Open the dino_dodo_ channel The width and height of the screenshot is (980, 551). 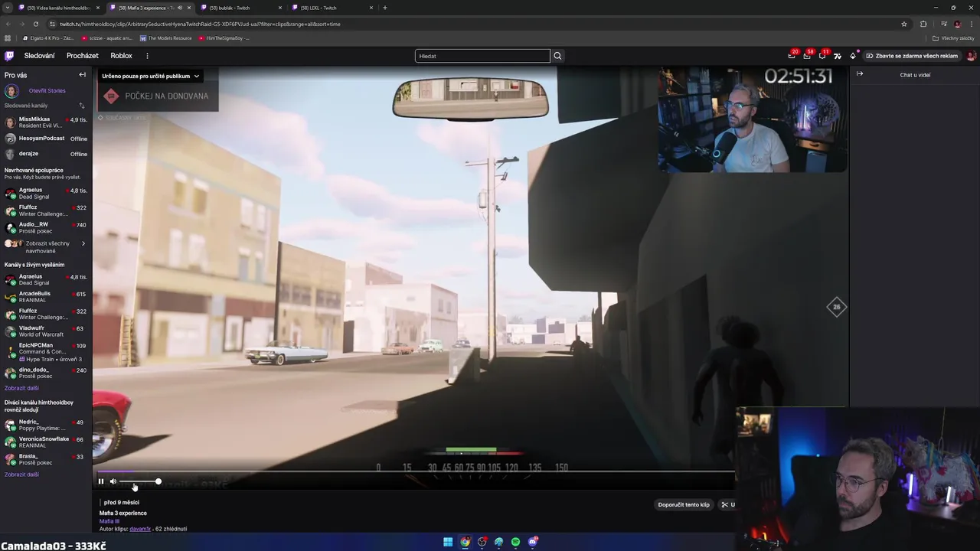[x=46, y=373]
